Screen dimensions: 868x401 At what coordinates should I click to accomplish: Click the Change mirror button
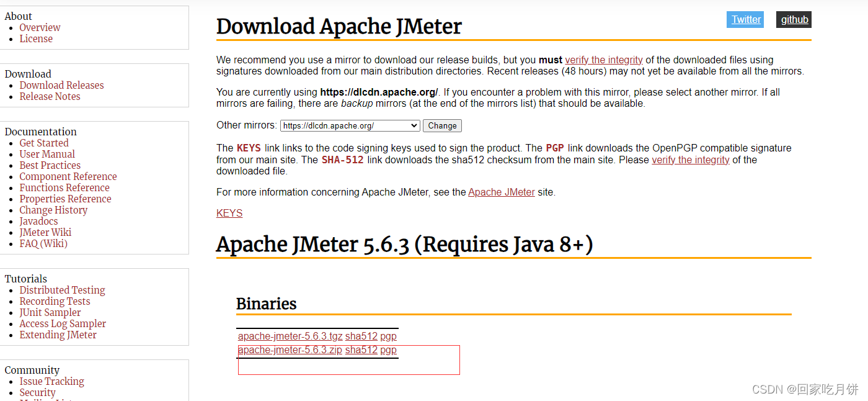coord(442,125)
